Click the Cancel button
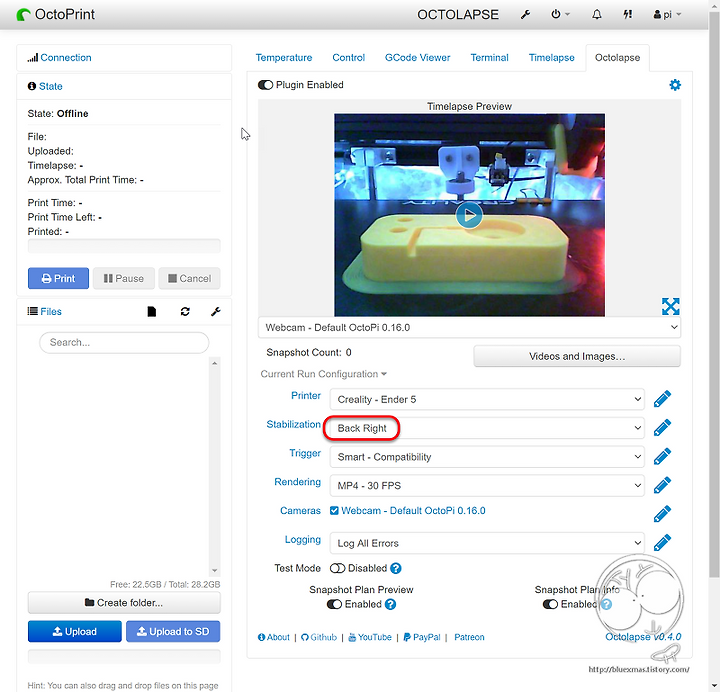The width and height of the screenshot is (720, 692). click(x=189, y=278)
